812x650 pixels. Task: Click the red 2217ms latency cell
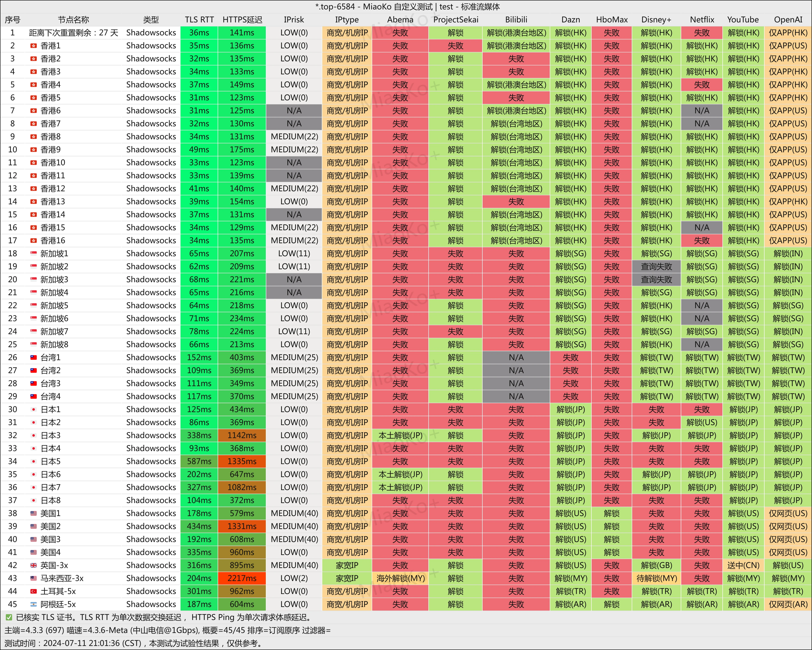[x=242, y=579]
